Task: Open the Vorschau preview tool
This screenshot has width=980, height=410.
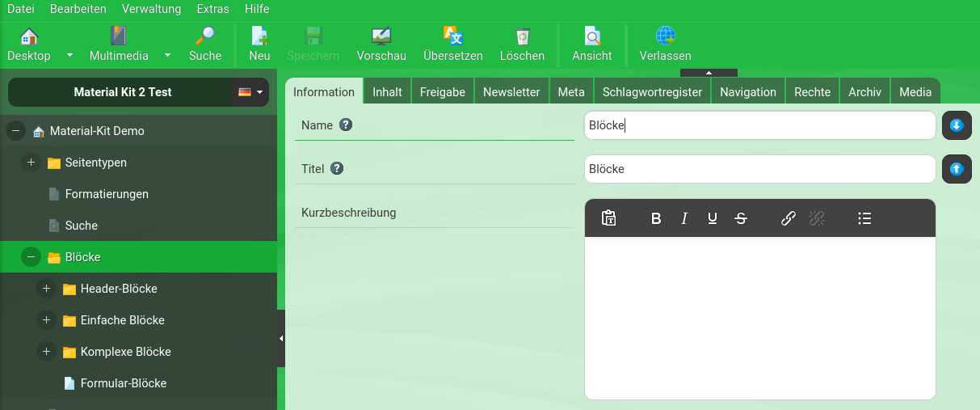Action: click(381, 37)
